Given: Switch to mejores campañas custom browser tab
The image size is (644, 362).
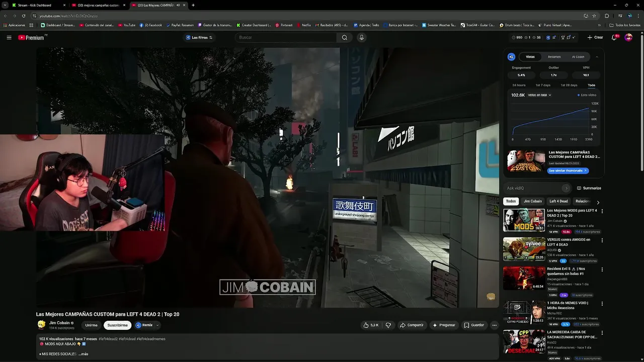Looking at the screenshot, I should (x=99, y=5).
